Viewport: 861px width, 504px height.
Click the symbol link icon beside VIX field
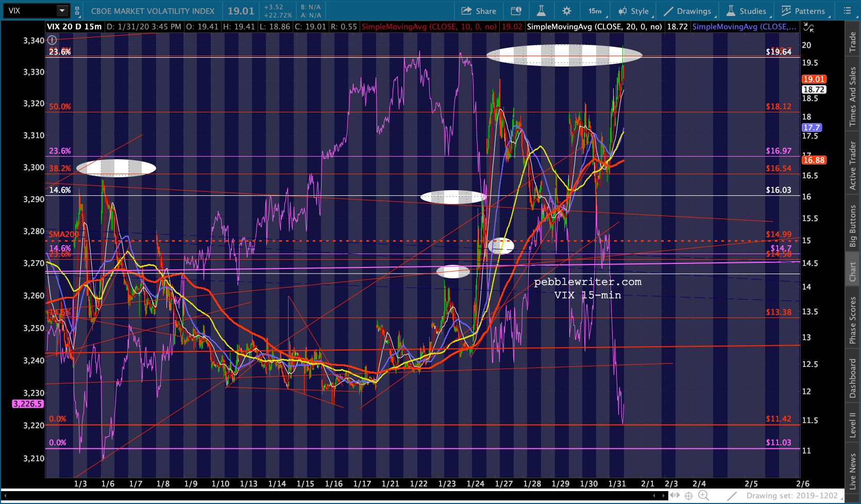[x=77, y=11]
